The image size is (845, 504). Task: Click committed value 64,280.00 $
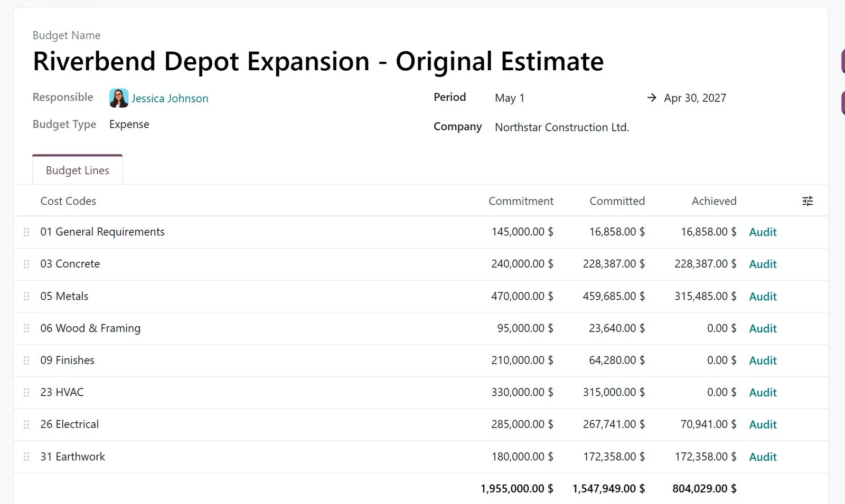pos(617,360)
